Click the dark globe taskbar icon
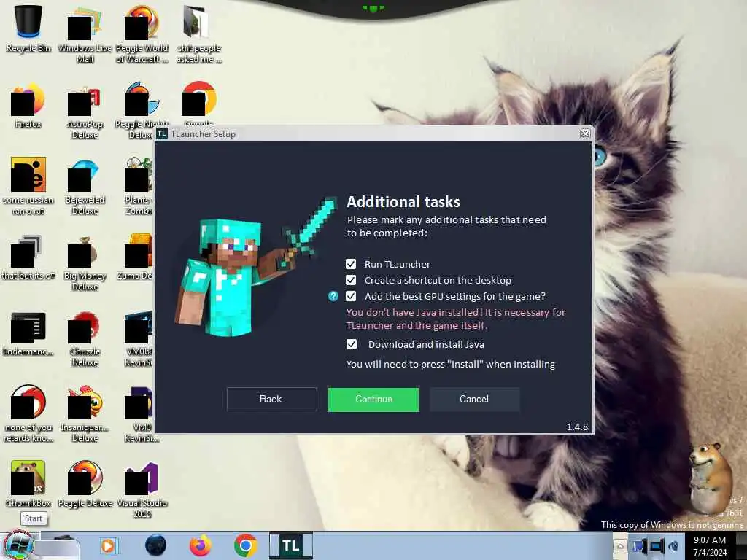 point(156,545)
